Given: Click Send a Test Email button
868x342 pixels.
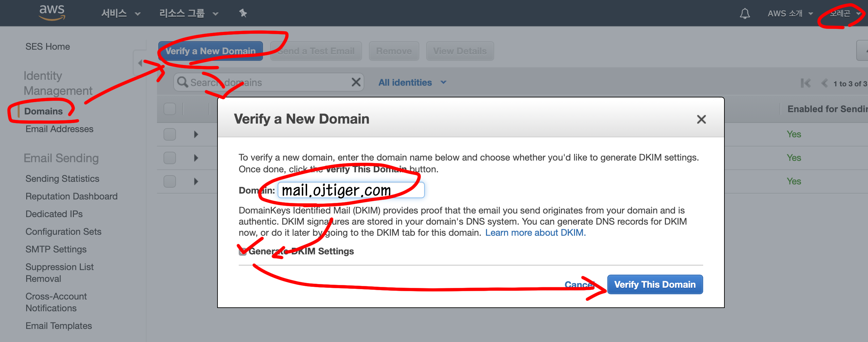Looking at the screenshot, I should pos(316,51).
